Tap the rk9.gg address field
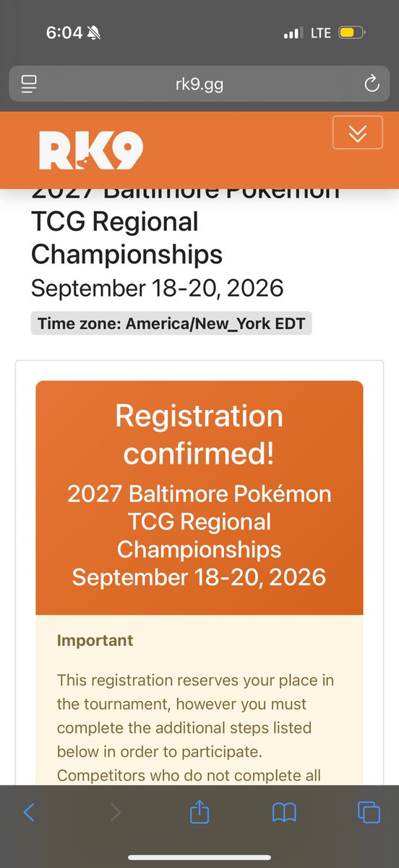Screen dimensions: 399x868 pos(199,85)
